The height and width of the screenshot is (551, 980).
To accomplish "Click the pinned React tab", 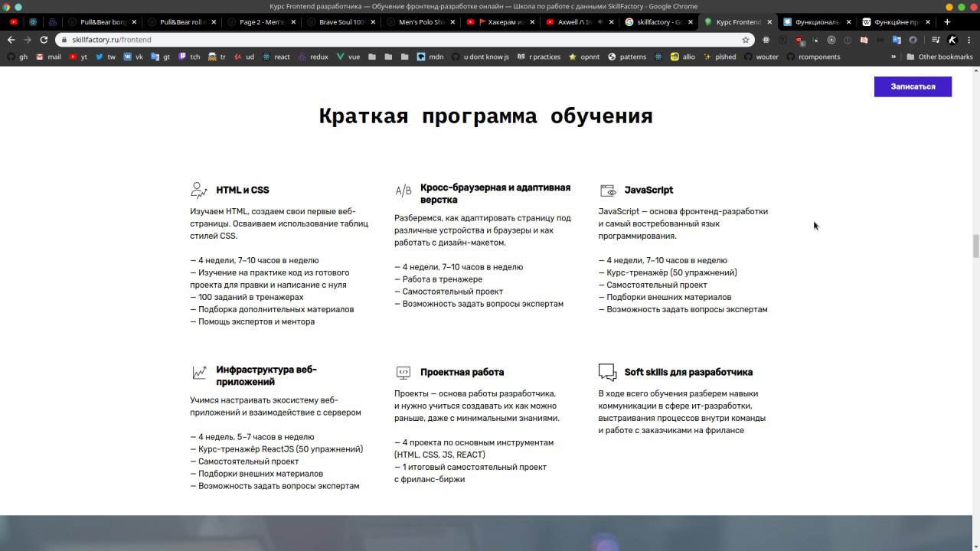I will tap(33, 22).
